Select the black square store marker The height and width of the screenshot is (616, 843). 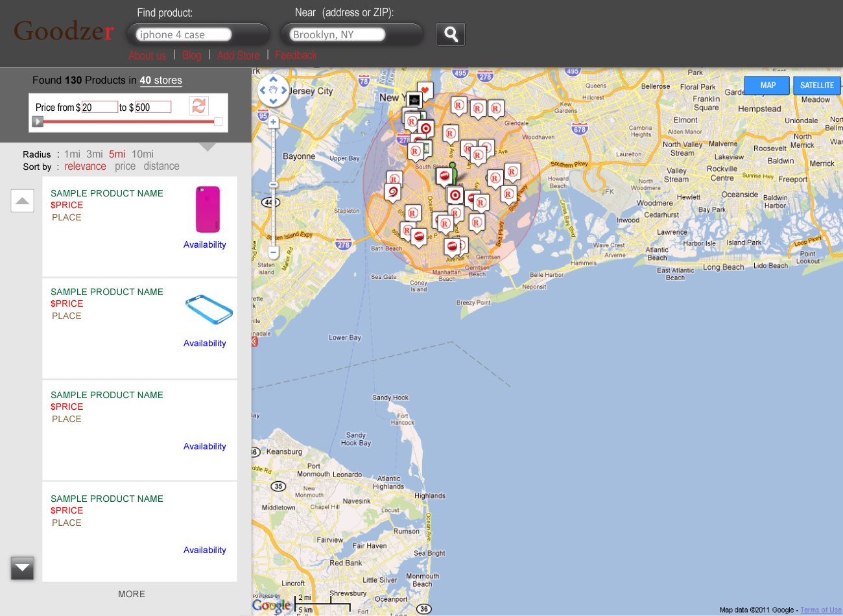(414, 100)
